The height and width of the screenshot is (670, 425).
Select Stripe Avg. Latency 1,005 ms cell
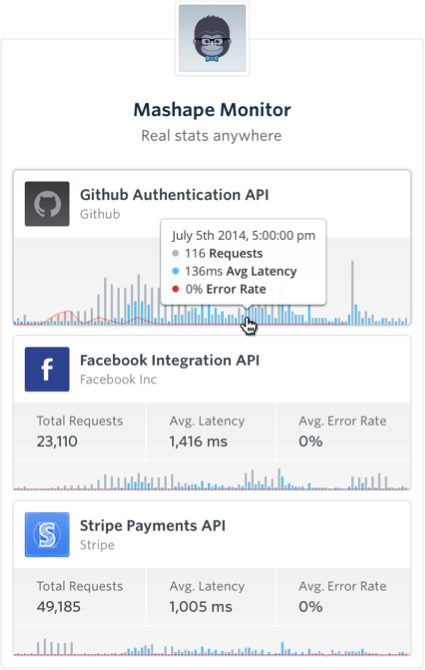[211, 597]
